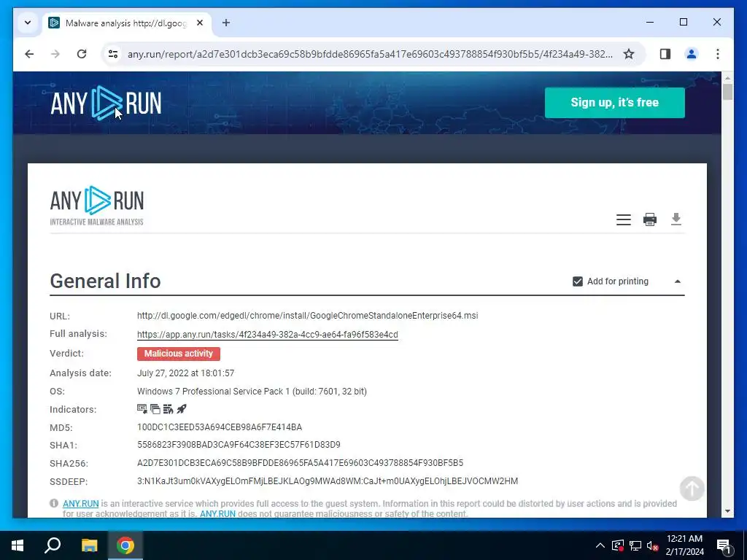Screen dimensions: 747x560
Task: Click the Sign up, it's free button
Action: [x=614, y=102]
